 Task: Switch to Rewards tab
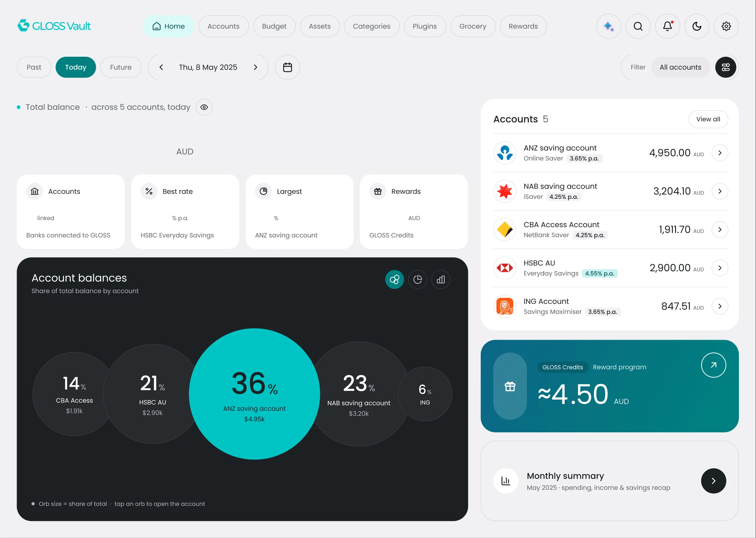[x=523, y=26]
